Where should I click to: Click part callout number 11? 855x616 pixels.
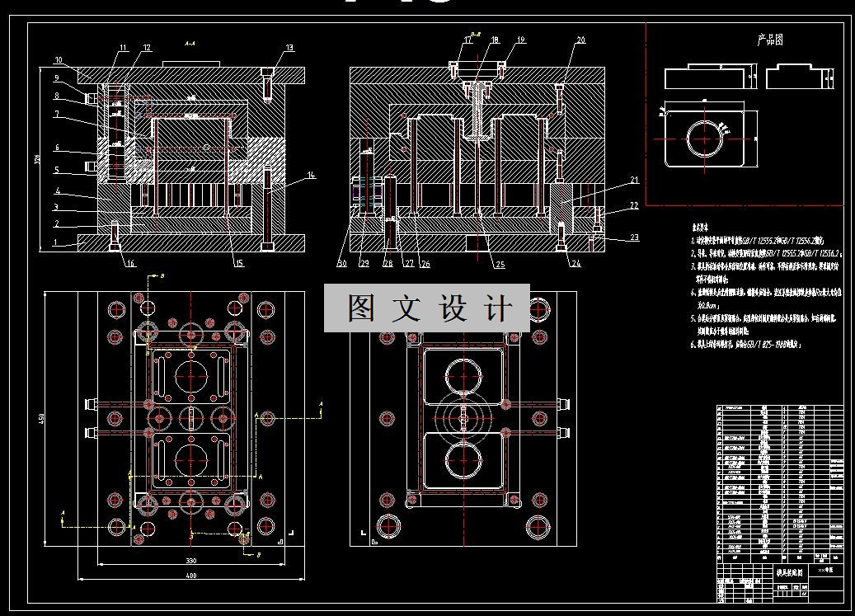click(x=123, y=48)
